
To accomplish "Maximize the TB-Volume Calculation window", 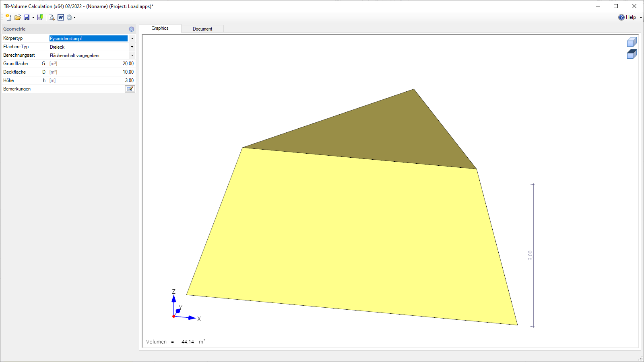I will tap(616, 6).
